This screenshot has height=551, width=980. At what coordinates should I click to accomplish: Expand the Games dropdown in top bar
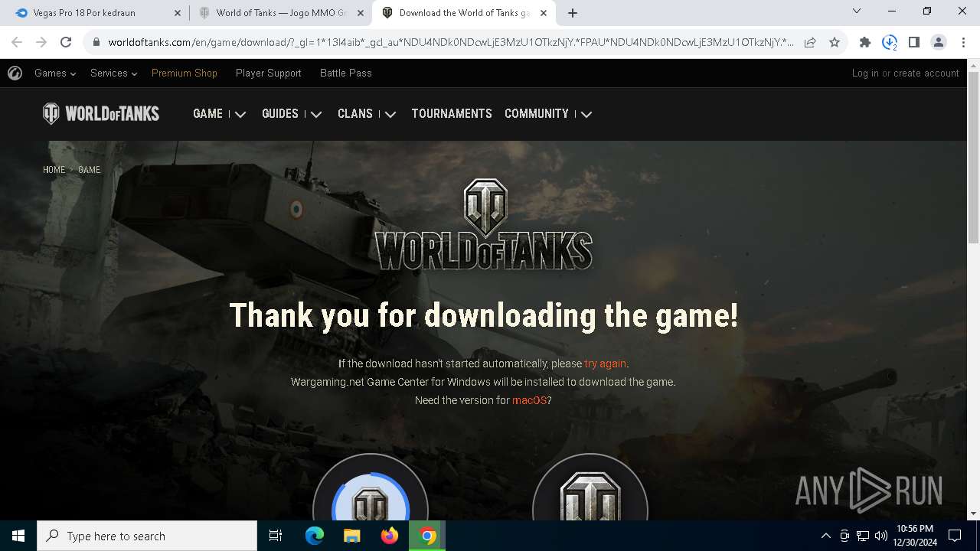point(55,73)
